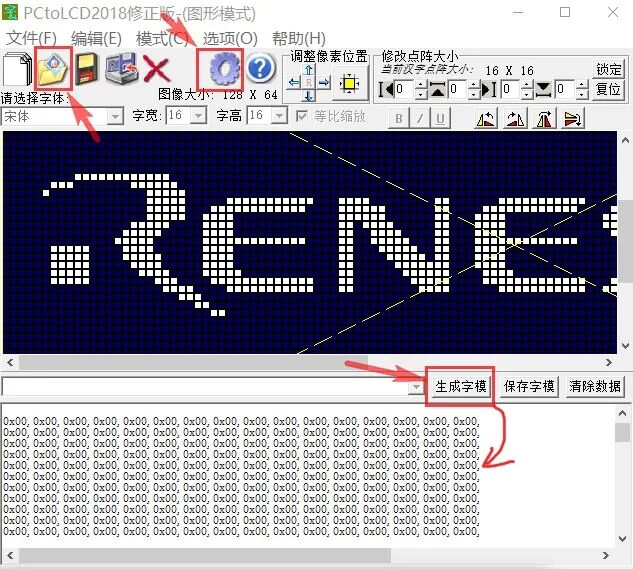
Task: Click the 锁定 lock button
Action: (x=609, y=69)
